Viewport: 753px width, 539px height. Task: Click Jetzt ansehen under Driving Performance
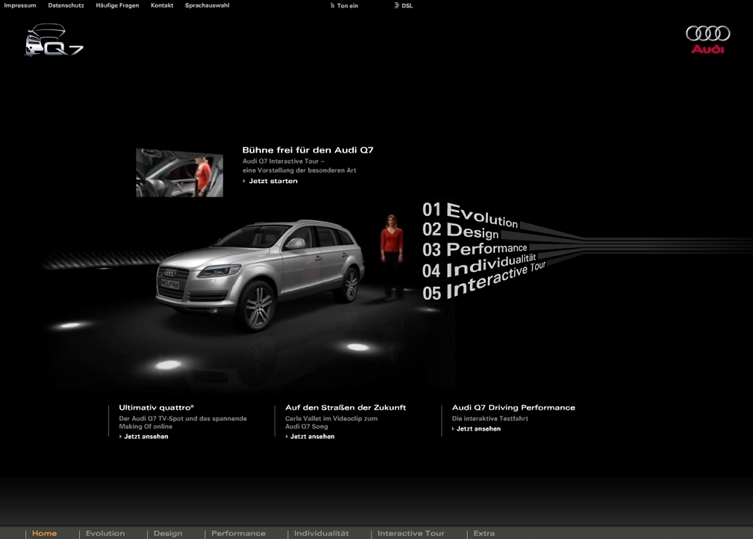point(478,429)
